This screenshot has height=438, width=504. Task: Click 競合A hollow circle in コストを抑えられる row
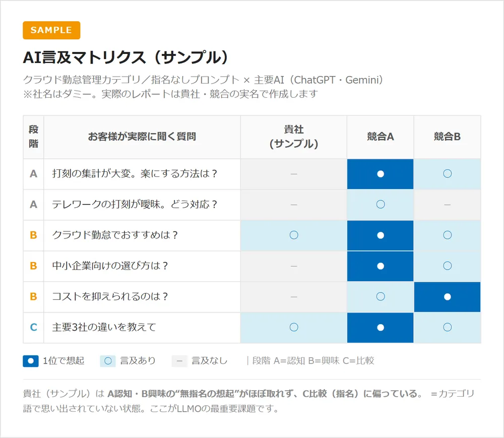(380, 296)
